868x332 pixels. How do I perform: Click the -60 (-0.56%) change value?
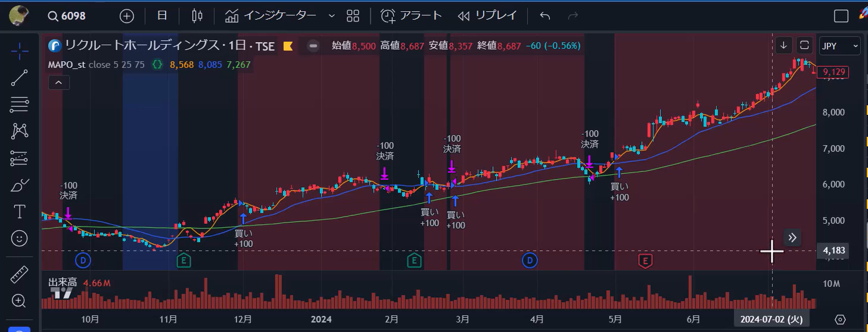(553, 46)
